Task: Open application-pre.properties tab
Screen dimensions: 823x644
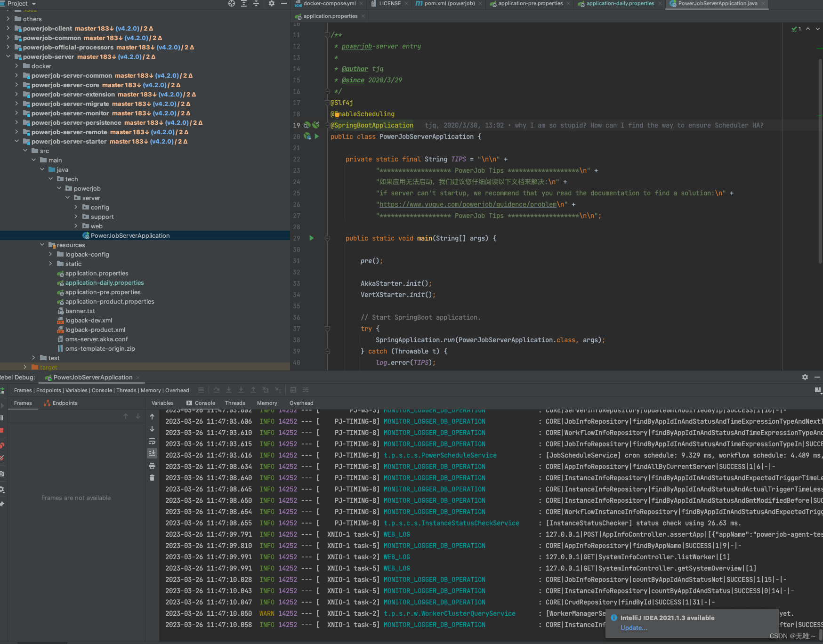Action: (x=531, y=4)
